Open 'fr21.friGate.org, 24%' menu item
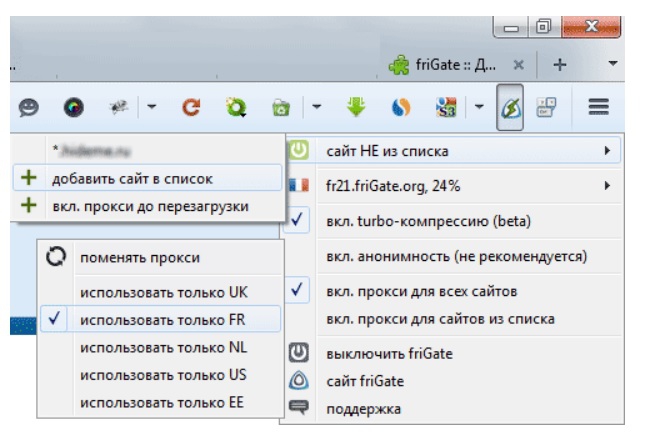The width and height of the screenshot is (655, 432). coord(453,186)
